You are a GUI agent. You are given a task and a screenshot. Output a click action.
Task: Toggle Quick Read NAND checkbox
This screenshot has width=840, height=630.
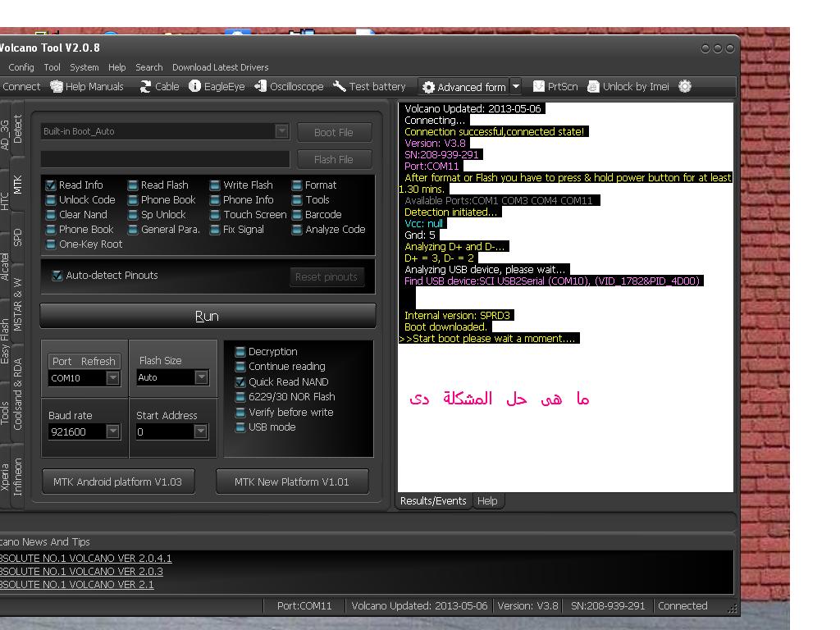(x=240, y=382)
